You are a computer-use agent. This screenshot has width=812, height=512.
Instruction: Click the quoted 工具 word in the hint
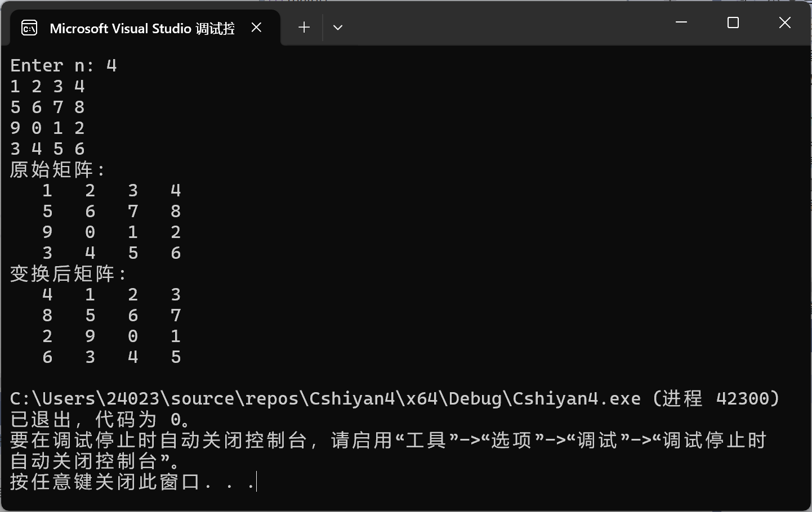coord(426,440)
